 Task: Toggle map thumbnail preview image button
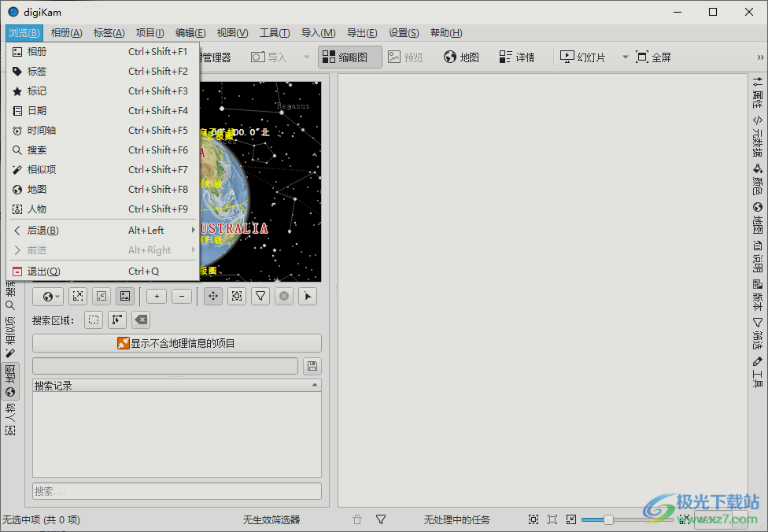click(125, 297)
